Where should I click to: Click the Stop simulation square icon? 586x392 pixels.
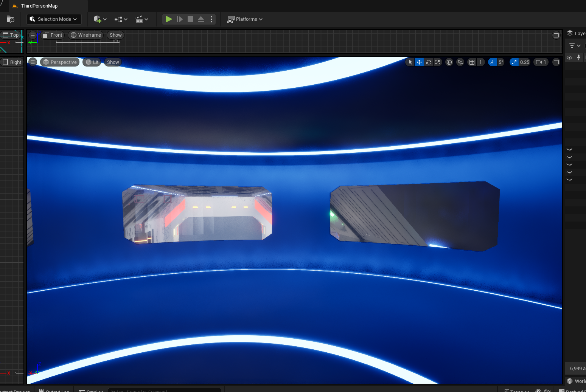[x=190, y=19]
